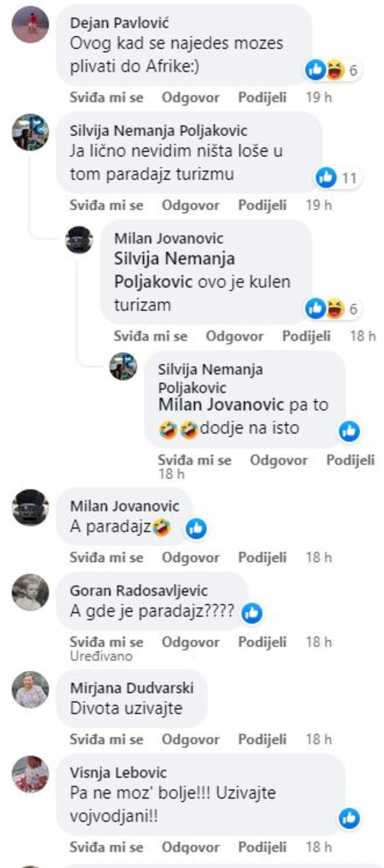Open reactions on Dejan Pavlović's comment
The width and height of the screenshot is (384, 868).
pos(333,70)
